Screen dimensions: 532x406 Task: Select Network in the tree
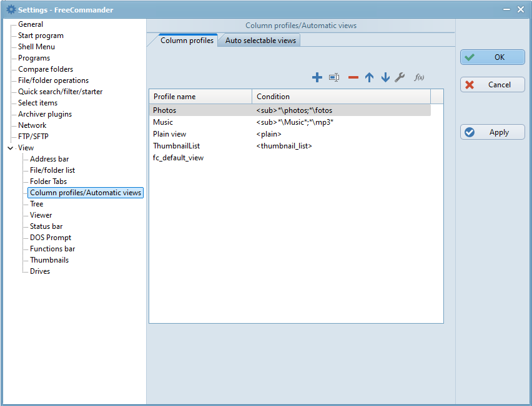(x=32, y=125)
